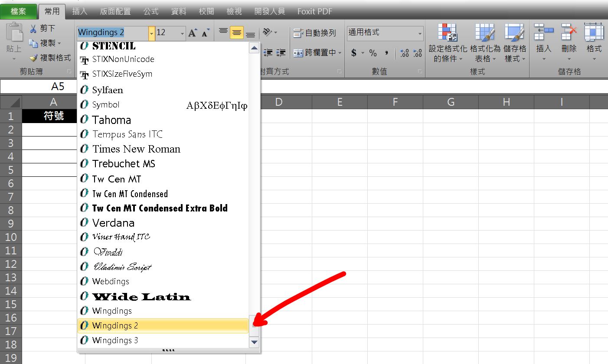Open the File (檔案) tab
The width and height of the screenshot is (608, 364).
tap(18, 11)
